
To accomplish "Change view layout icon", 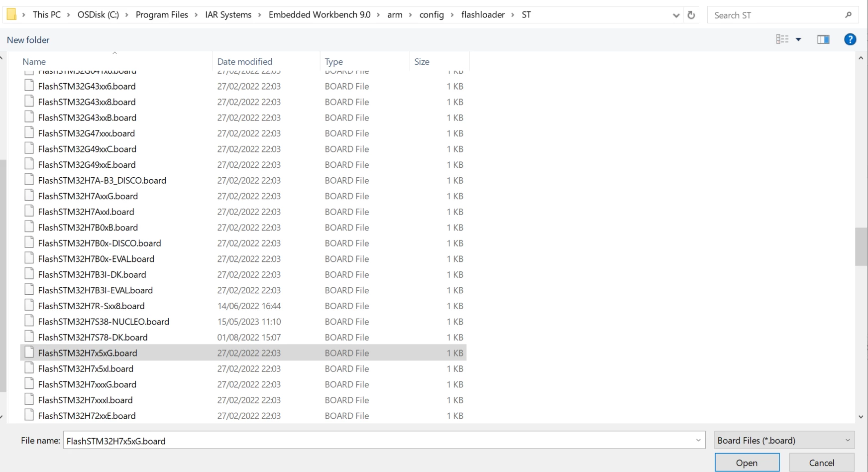I will point(782,39).
